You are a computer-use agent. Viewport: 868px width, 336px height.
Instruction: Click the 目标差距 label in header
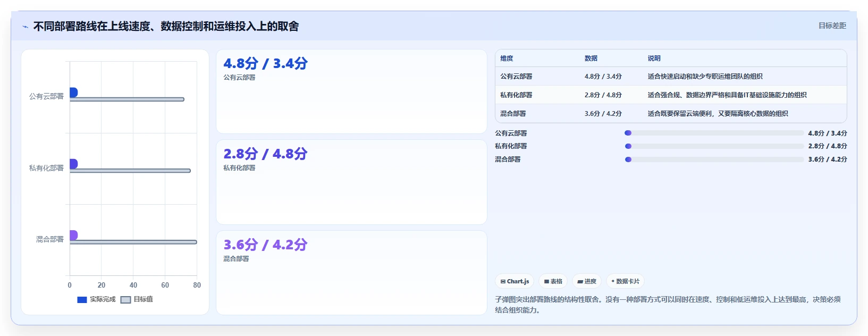(832, 26)
